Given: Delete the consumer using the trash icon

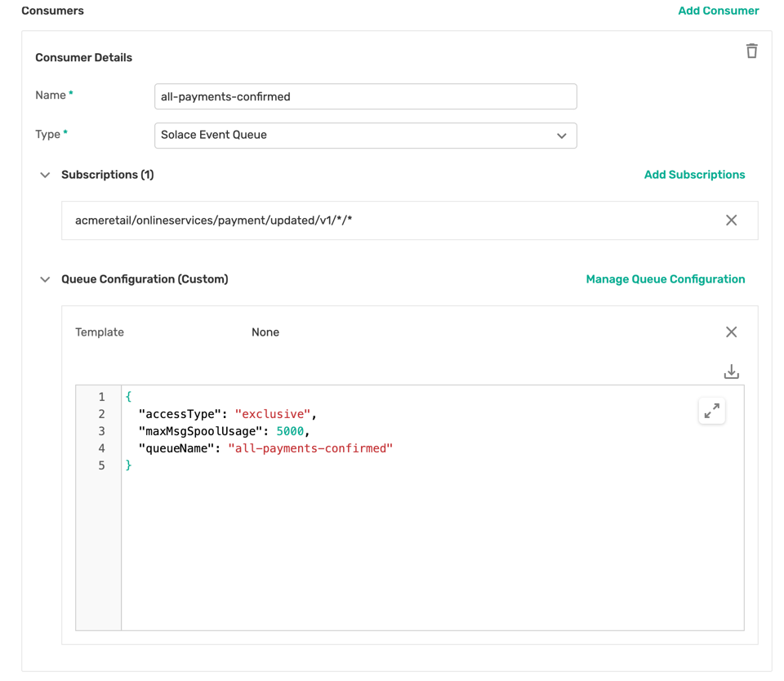Looking at the screenshot, I should [x=751, y=51].
